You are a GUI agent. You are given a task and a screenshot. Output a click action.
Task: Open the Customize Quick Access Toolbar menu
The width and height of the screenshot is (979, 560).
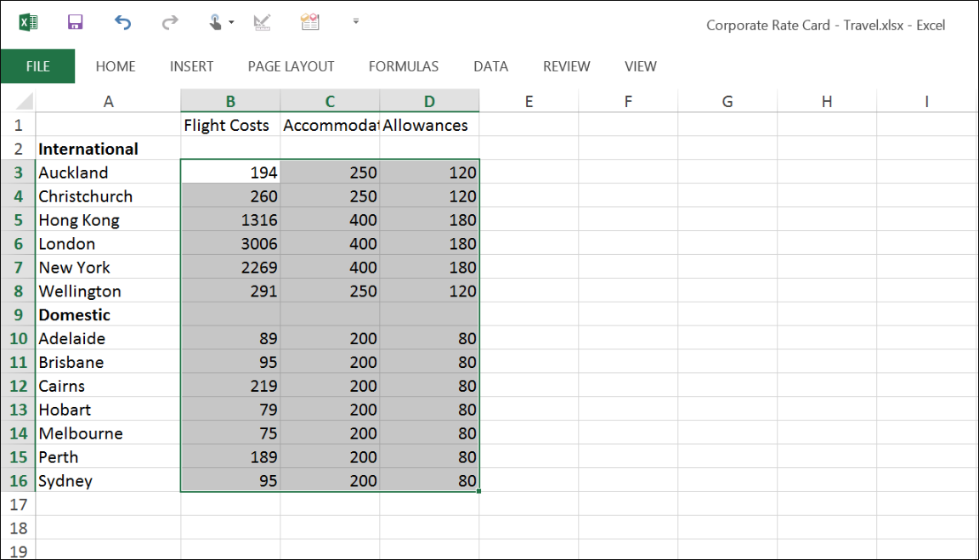[355, 23]
